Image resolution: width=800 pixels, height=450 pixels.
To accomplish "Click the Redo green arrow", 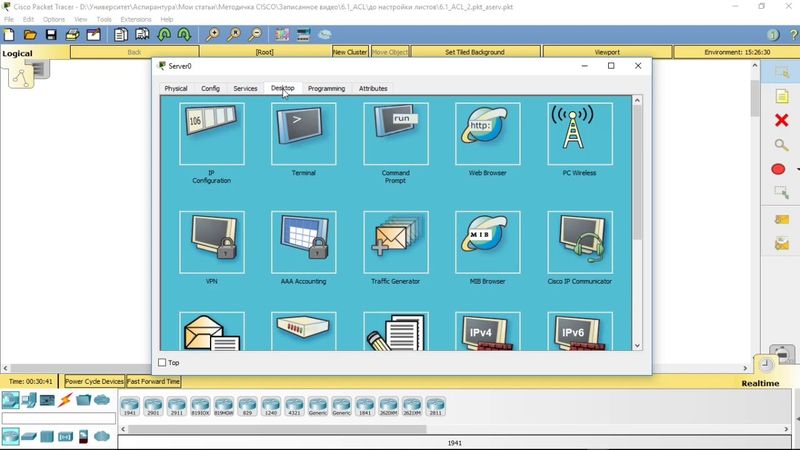I will [x=184, y=35].
